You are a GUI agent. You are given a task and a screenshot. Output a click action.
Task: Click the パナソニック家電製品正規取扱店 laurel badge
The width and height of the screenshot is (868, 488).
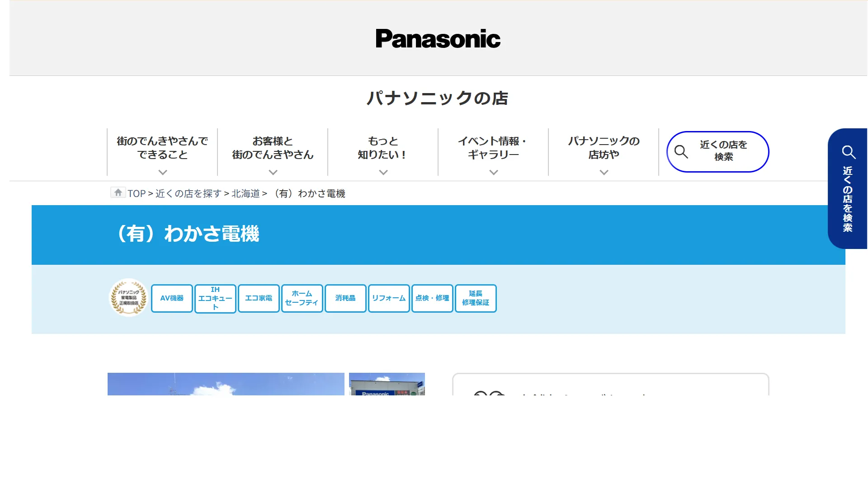(x=129, y=298)
